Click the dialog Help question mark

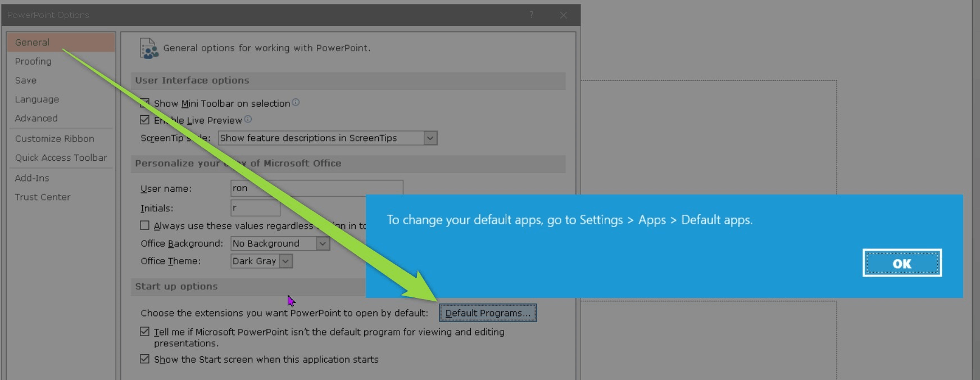[x=531, y=15]
